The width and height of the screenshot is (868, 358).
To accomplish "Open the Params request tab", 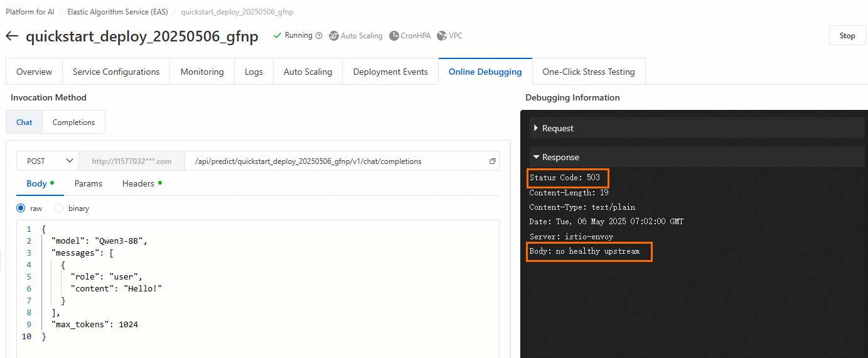I will pyautogui.click(x=88, y=183).
